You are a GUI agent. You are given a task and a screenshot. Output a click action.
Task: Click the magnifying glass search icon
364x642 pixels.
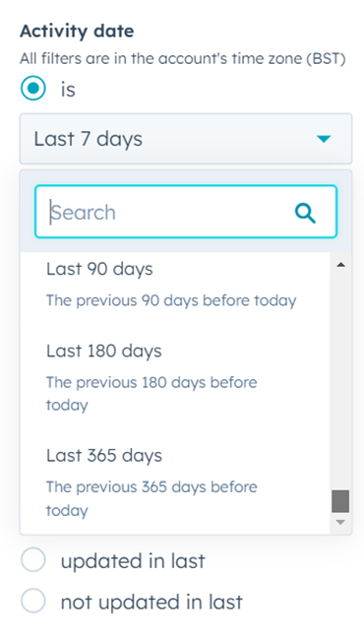305,214
